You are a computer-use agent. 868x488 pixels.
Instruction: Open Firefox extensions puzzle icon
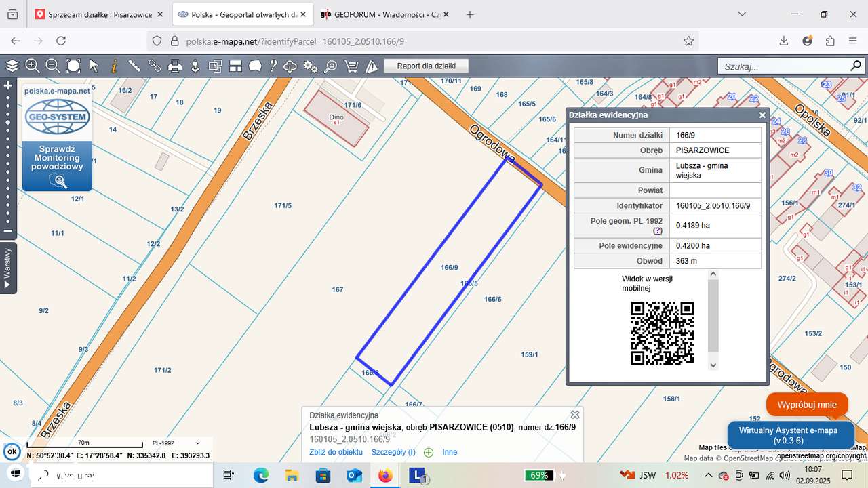tap(830, 41)
